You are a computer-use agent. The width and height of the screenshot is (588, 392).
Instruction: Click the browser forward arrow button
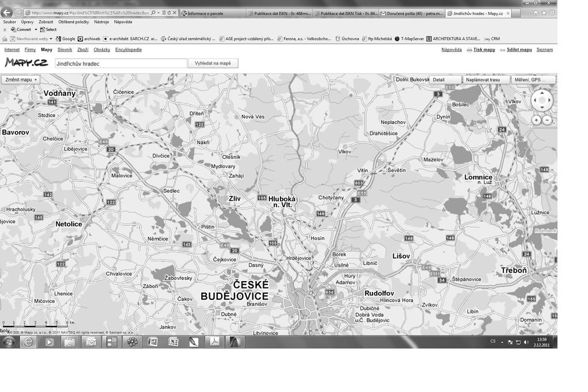click(18, 13)
